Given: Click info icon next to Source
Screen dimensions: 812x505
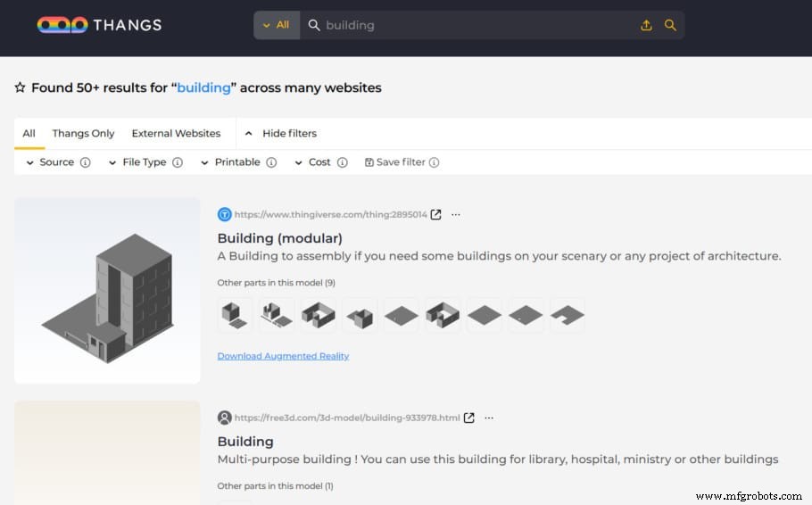Looking at the screenshot, I should pyautogui.click(x=86, y=162).
